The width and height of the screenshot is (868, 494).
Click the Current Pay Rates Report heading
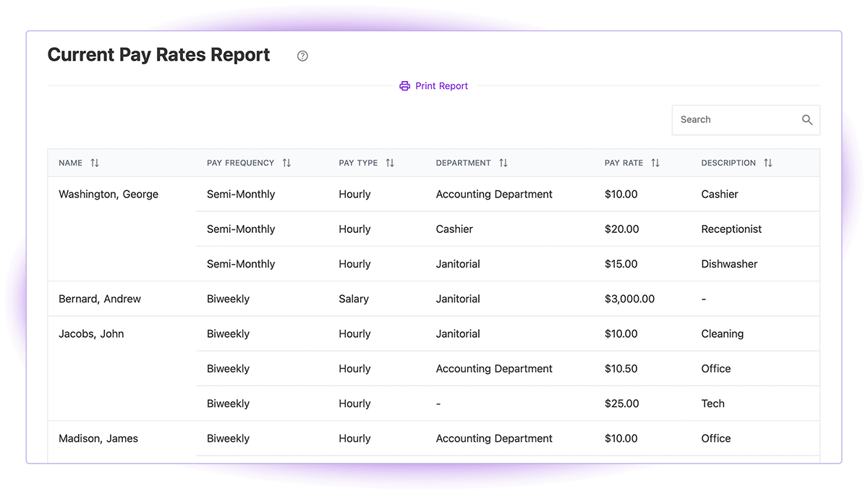(x=159, y=55)
